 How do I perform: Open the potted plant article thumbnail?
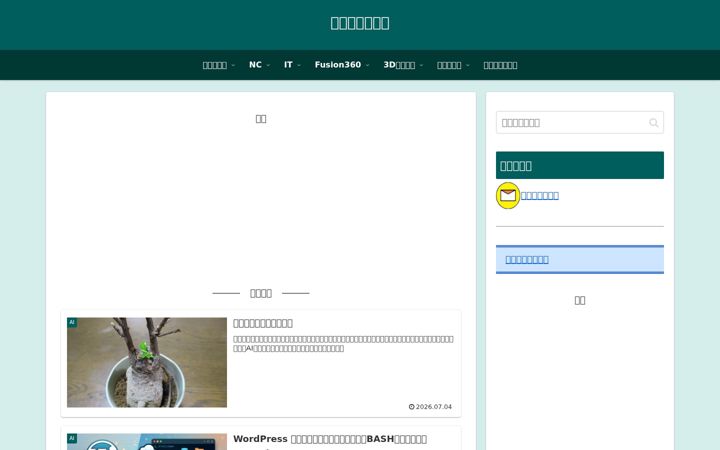tap(147, 362)
